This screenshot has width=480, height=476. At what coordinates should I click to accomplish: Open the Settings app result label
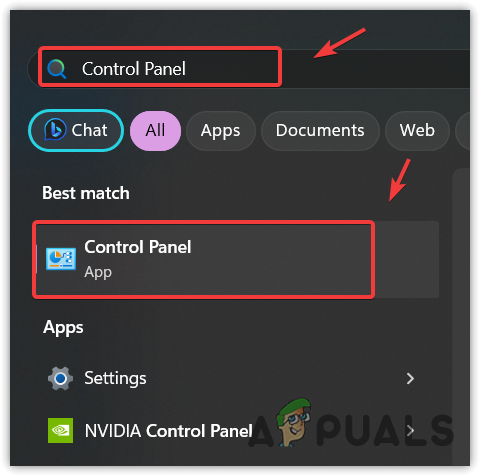tap(115, 378)
